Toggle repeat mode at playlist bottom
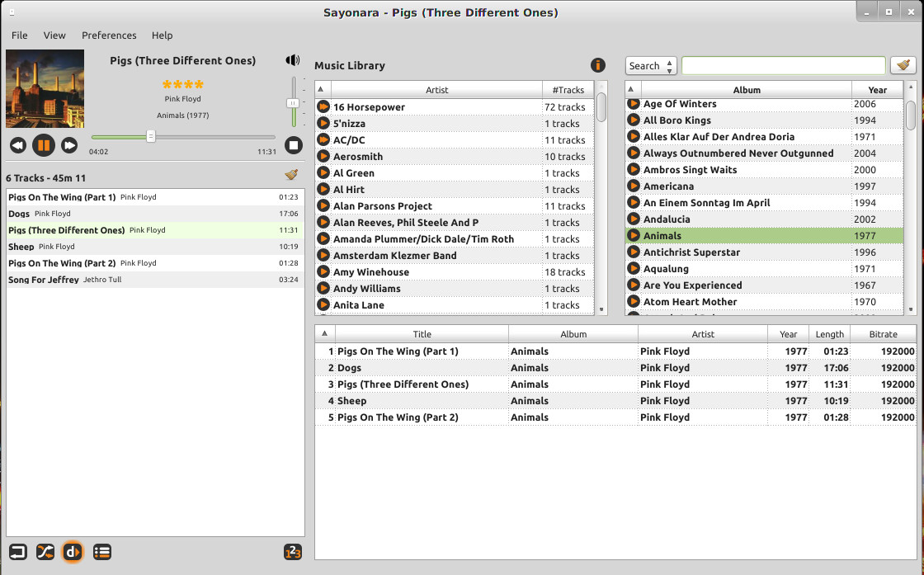 [x=18, y=552]
